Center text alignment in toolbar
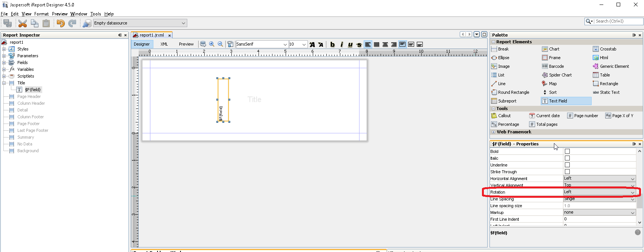 pos(385,44)
